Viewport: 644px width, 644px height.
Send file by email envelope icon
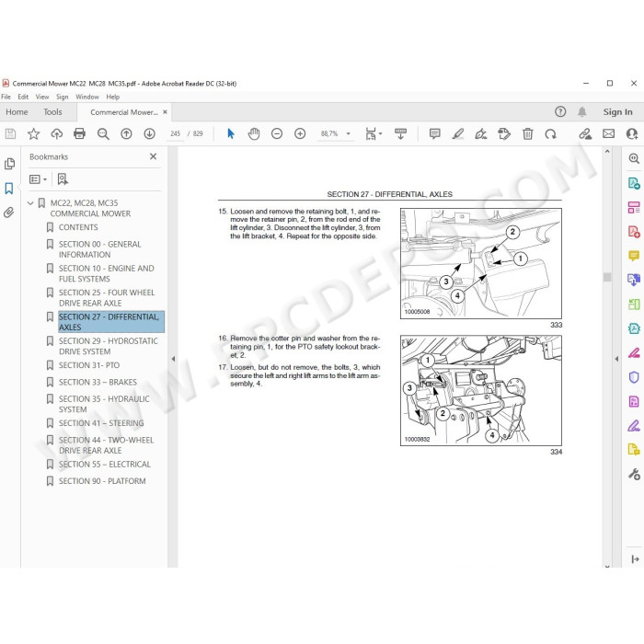click(x=609, y=133)
